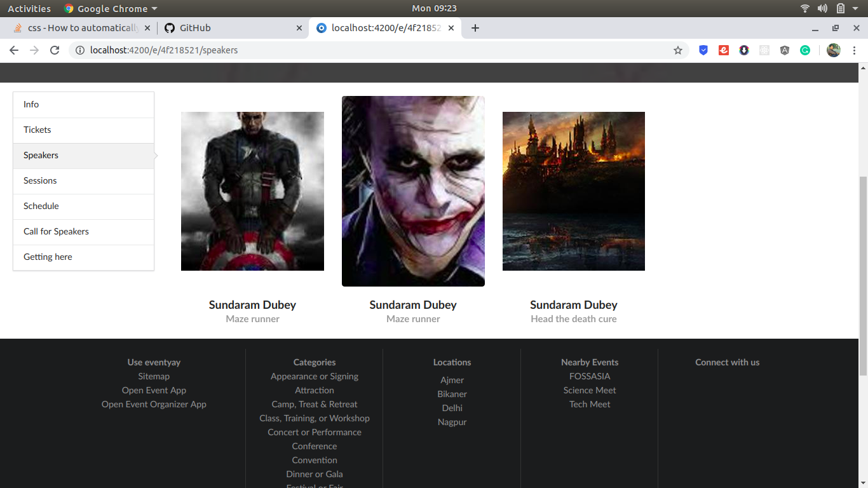Open the Google Chrome app menu

111,8
